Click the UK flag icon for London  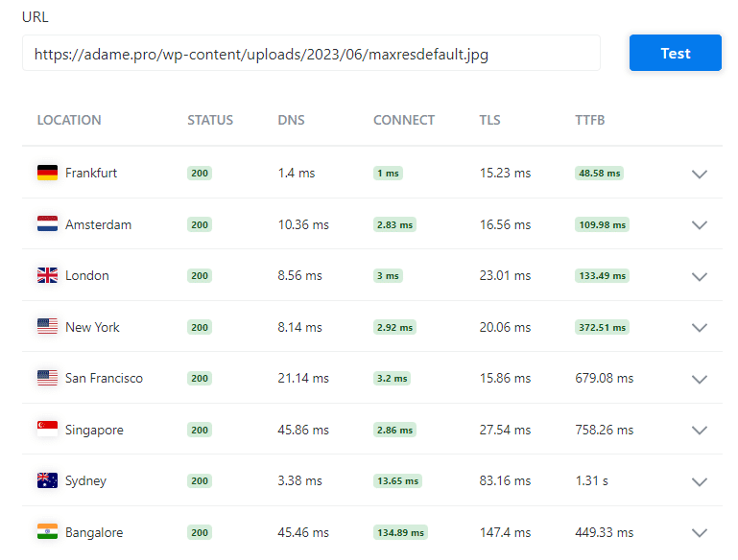point(47,275)
